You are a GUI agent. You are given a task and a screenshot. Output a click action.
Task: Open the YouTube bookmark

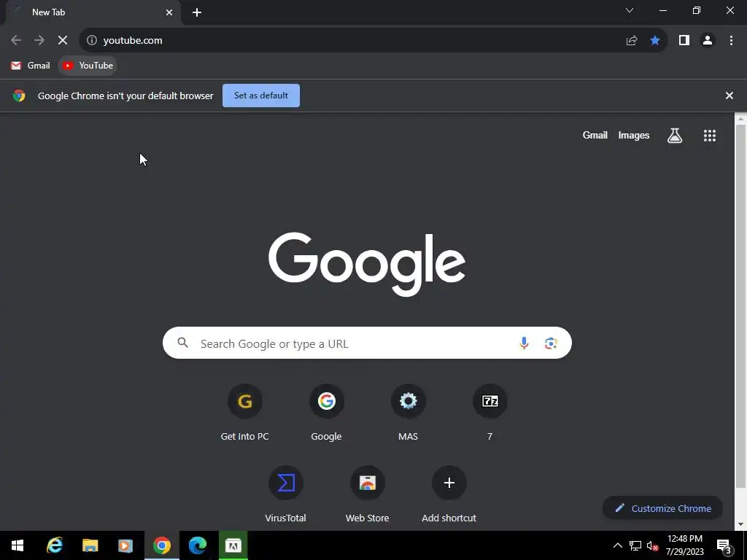[x=88, y=66]
